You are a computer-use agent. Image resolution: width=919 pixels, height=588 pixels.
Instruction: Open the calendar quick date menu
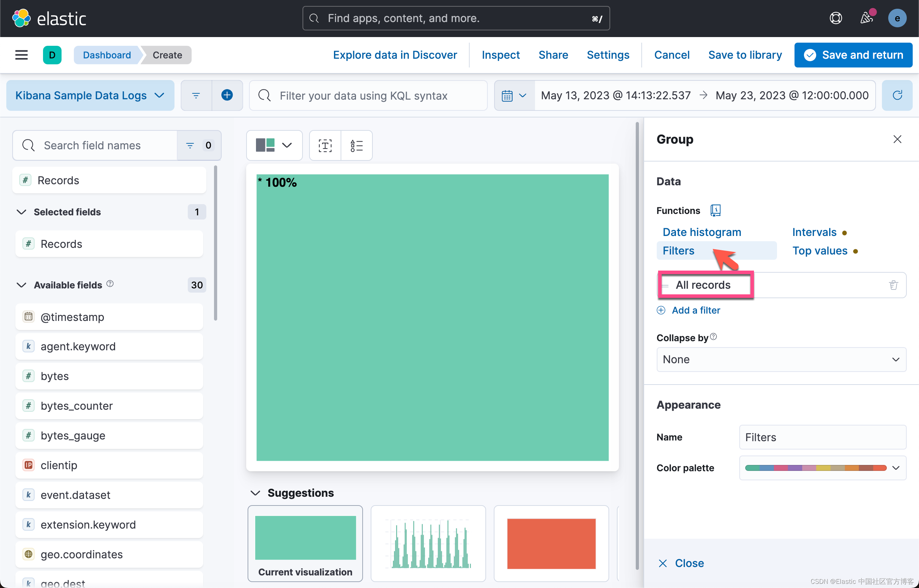[514, 95]
